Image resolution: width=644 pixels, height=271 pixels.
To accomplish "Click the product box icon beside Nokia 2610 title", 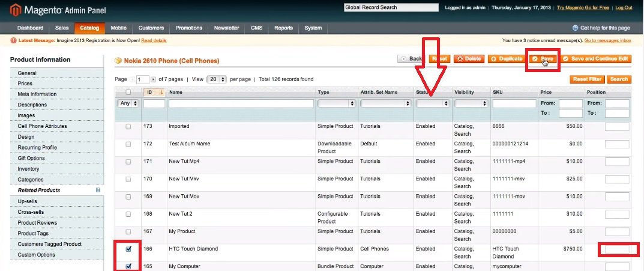I will tap(118, 61).
